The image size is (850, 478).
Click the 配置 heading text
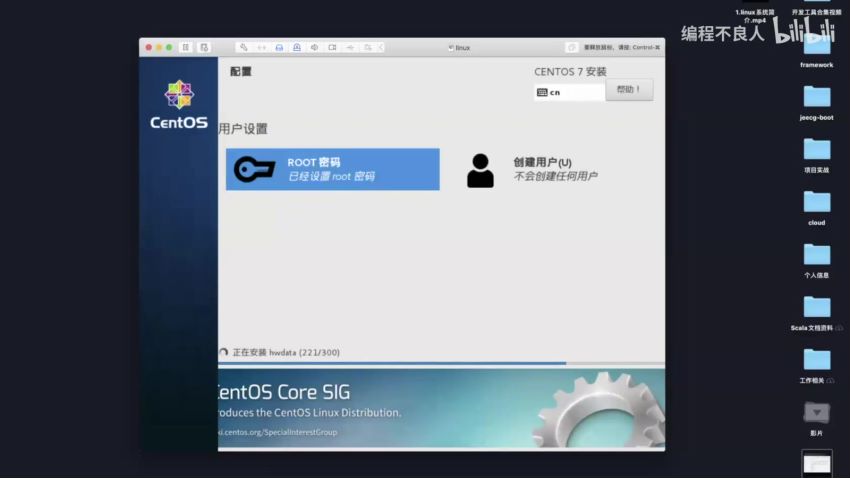coord(241,72)
